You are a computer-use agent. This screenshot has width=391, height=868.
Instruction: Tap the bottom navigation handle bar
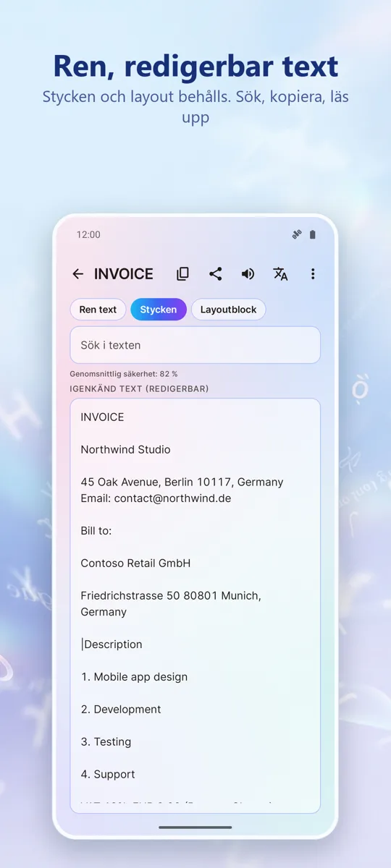[195, 827]
